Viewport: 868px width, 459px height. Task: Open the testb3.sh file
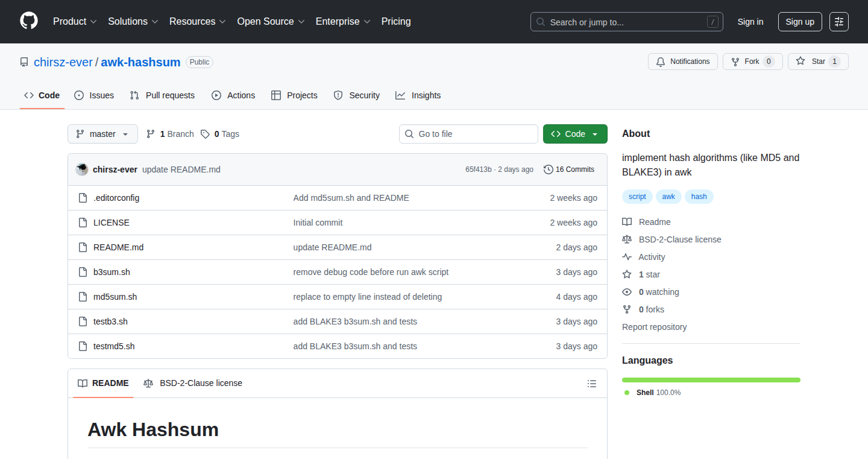[x=110, y=321]
